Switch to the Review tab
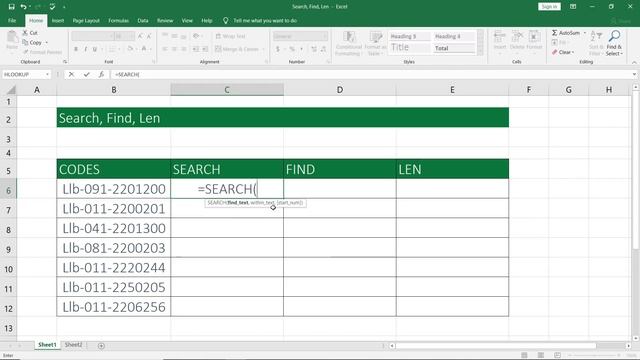 [x=165, y=20]
